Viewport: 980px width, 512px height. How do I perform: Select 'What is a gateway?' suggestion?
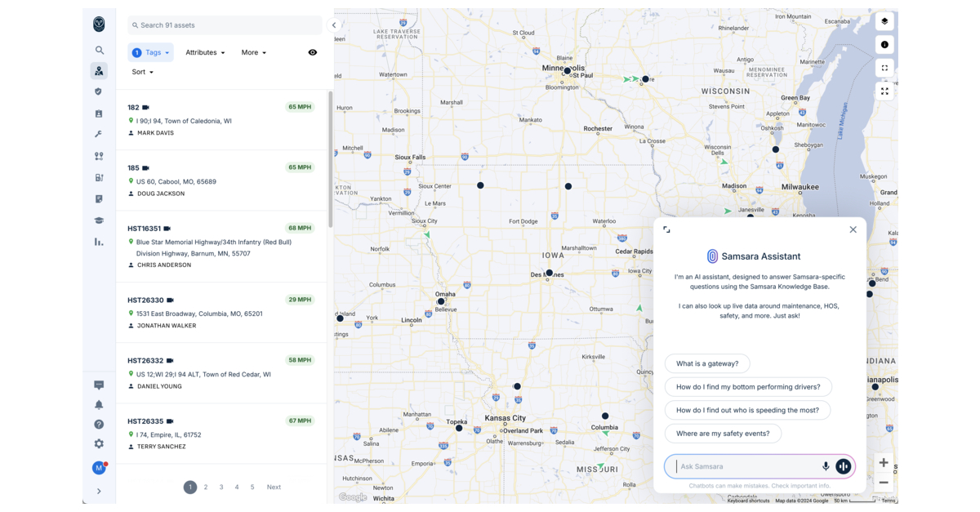click(706, 363)
